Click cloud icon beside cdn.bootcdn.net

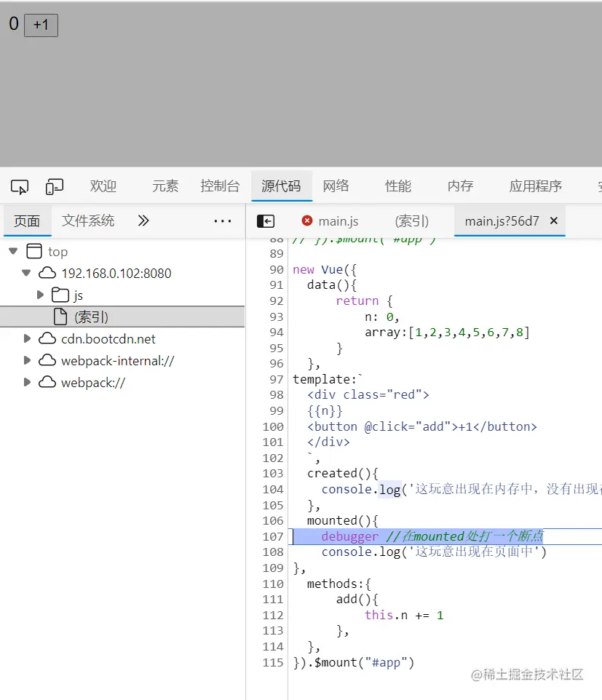tap(47, 338)
